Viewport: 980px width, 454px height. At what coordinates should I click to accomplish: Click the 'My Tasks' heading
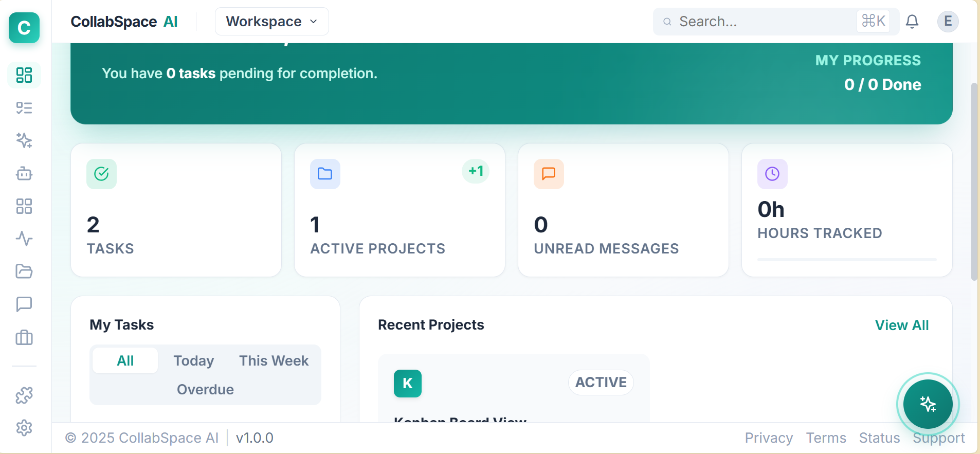[122, 325]
